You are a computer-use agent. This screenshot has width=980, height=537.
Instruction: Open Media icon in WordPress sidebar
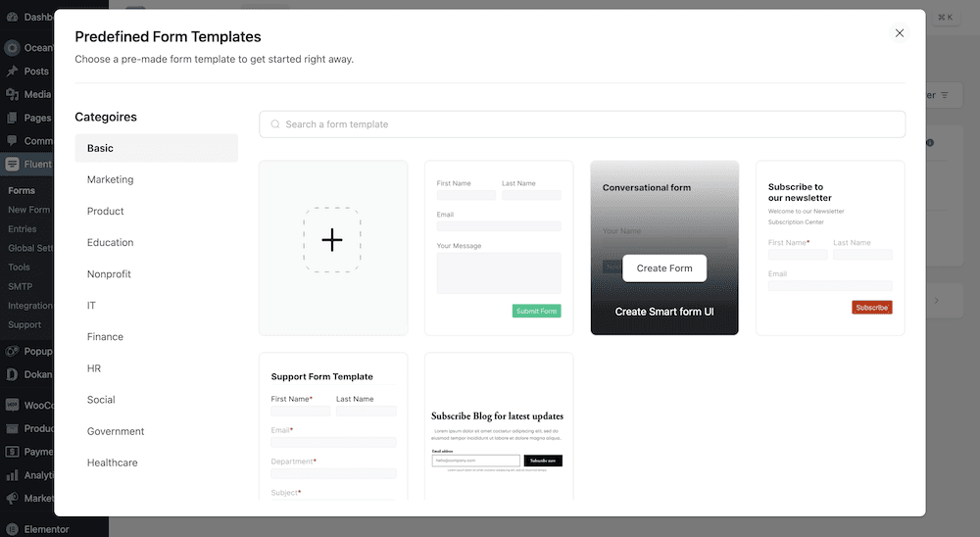pyautogui.click(x=12, y=94)
